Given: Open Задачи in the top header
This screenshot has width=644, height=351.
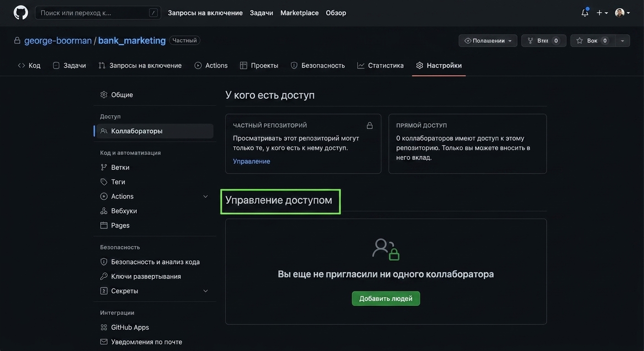Looking at the screenshot, I should click(x=261, y=13).
